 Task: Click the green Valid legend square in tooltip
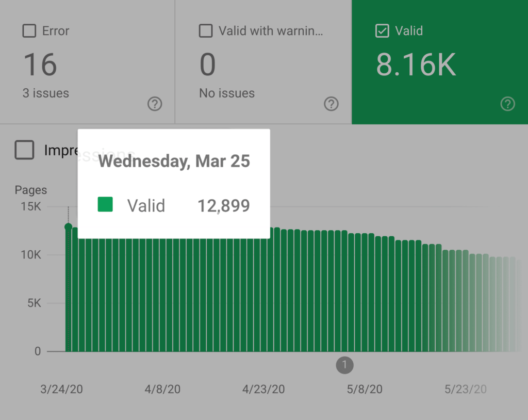(x=105, y=205)
